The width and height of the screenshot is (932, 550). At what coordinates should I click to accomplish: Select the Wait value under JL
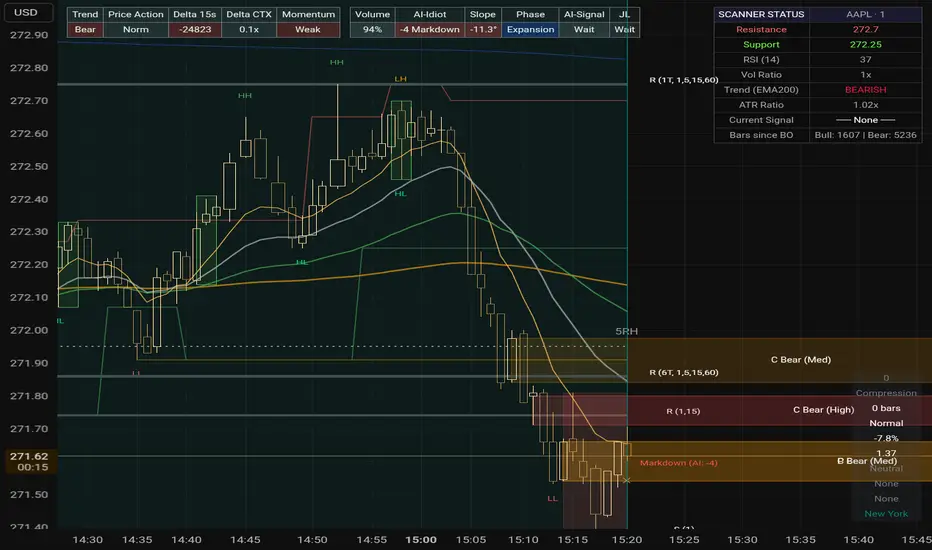click(x=624, y=30)
